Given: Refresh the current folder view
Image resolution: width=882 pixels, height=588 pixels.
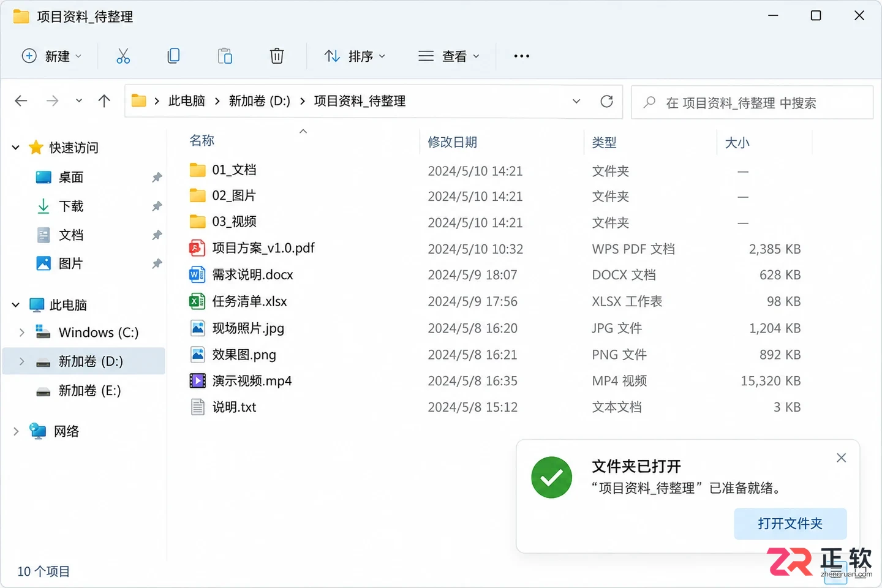Looking at the screenshot, I should (x=606, y=101).
